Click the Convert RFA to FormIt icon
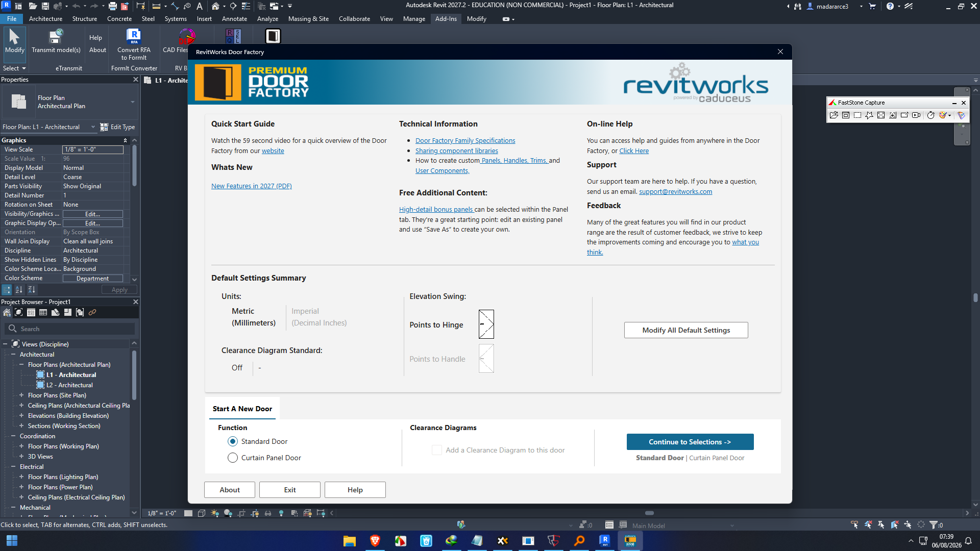This screenshot has height=551, width=980. (134, 37)
